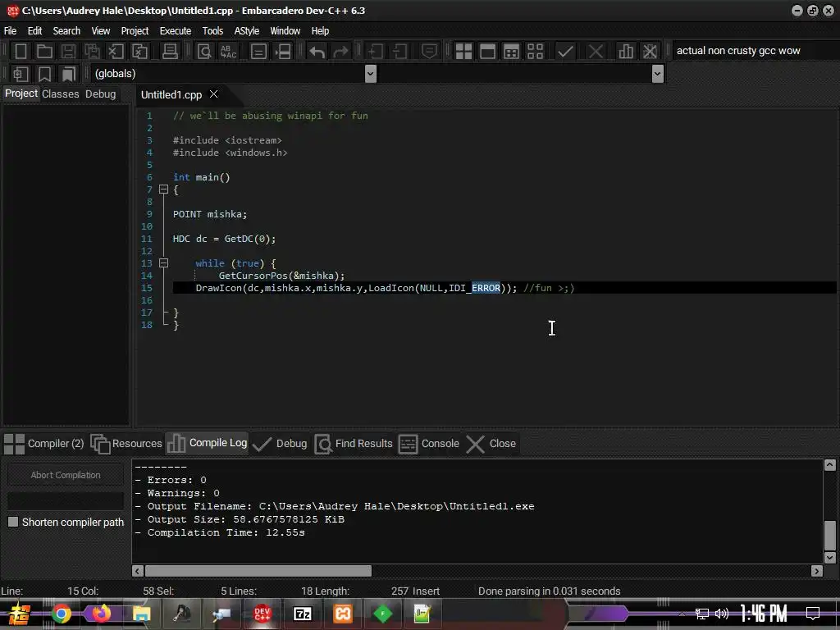Image resolution: width=840 pixels, height=630 pixels.
Task: Click the Undo arrow icon
Action: 317,52
